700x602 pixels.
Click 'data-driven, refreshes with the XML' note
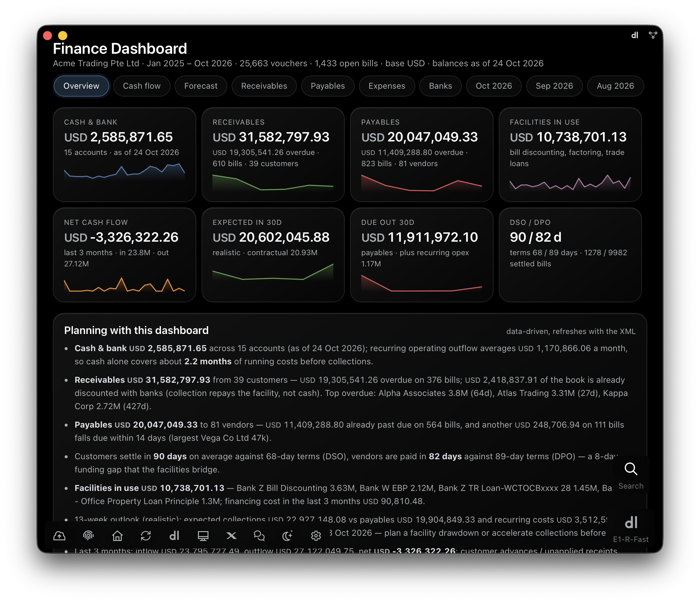coord(571,332)
